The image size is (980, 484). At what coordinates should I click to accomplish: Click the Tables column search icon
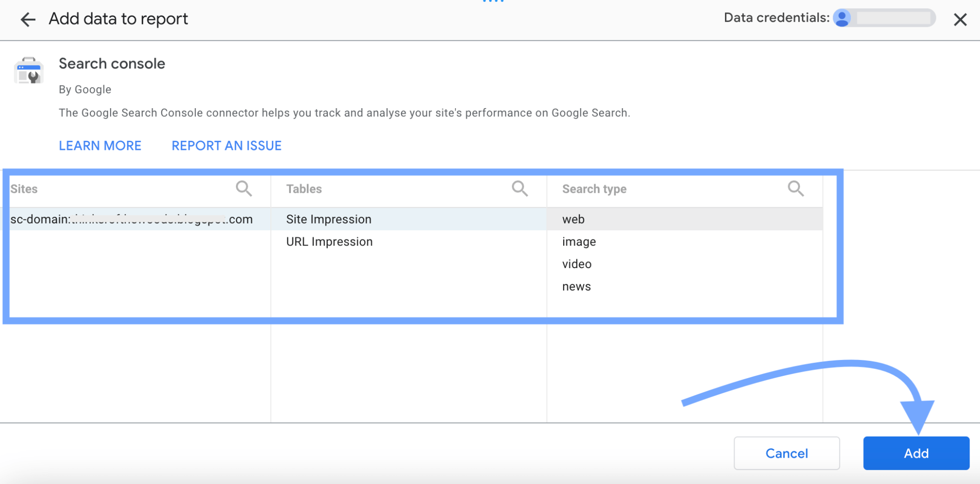coord(520,188)
